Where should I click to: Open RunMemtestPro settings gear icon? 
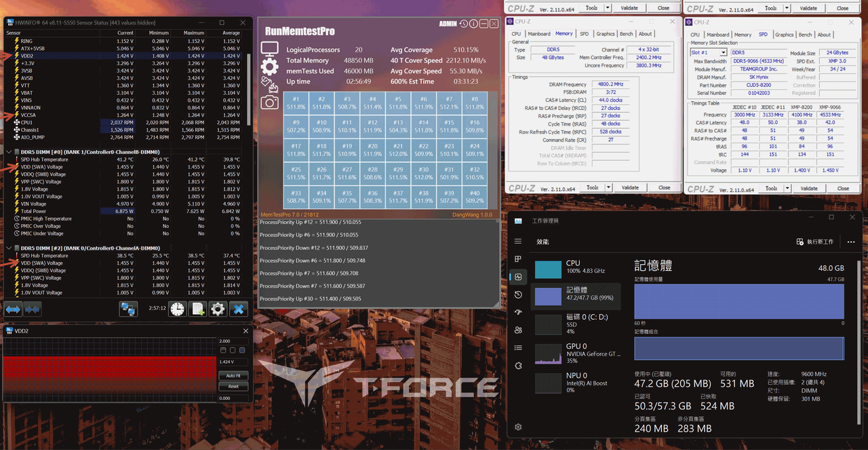[270, 67]
